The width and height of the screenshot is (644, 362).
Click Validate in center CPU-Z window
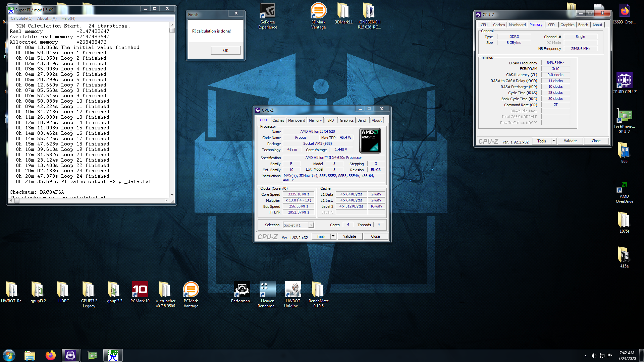[x=350, y=236]
